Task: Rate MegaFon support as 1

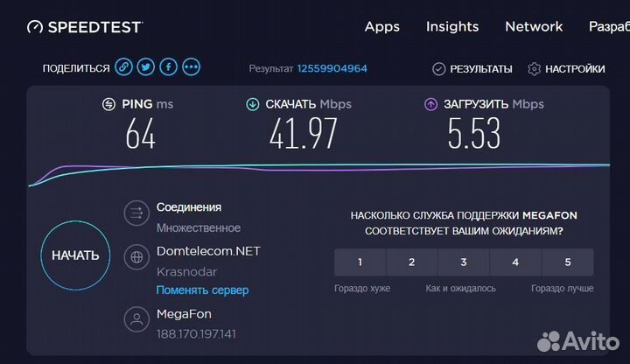Action: [360, 262]
